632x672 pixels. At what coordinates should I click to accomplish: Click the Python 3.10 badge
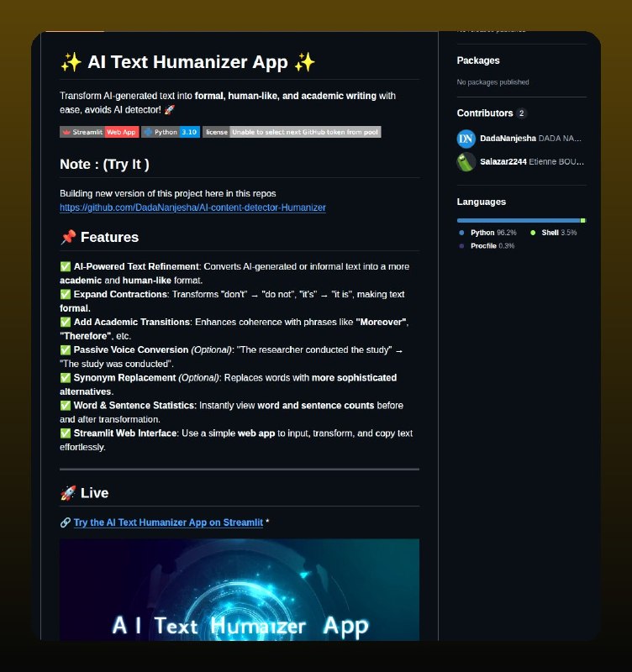coord(171,132)
